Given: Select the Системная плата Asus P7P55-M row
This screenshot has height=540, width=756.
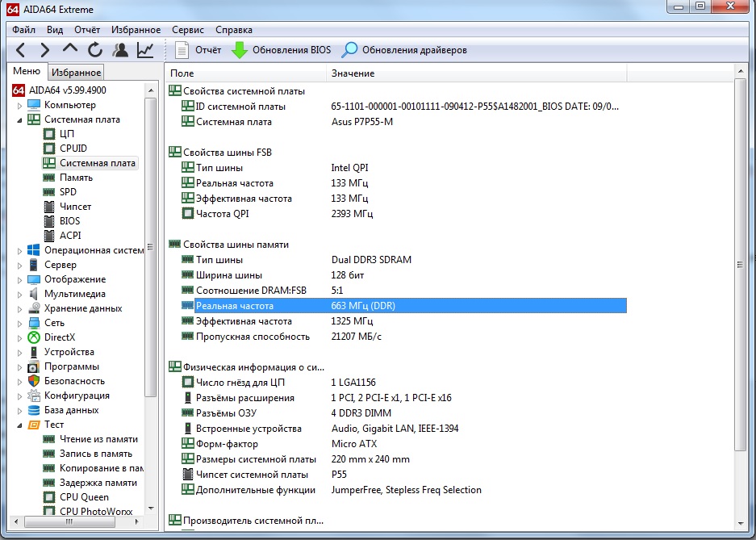Looking at the screenshot, I should [397, 122].
